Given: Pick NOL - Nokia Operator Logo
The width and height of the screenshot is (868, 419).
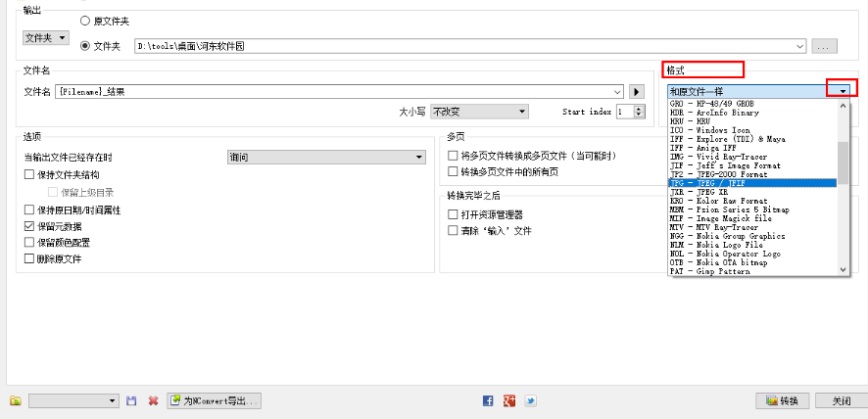Looking at the screenshot, I should 752,254.
